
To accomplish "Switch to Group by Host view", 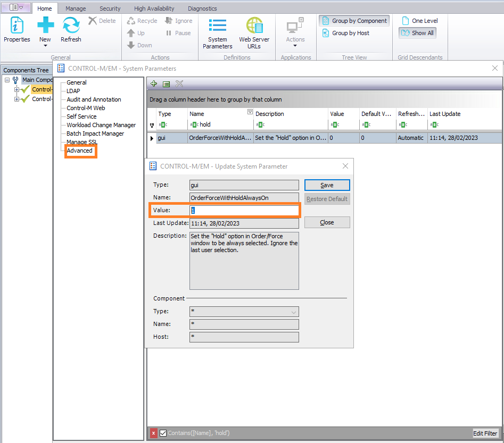I will pos(346,33).
